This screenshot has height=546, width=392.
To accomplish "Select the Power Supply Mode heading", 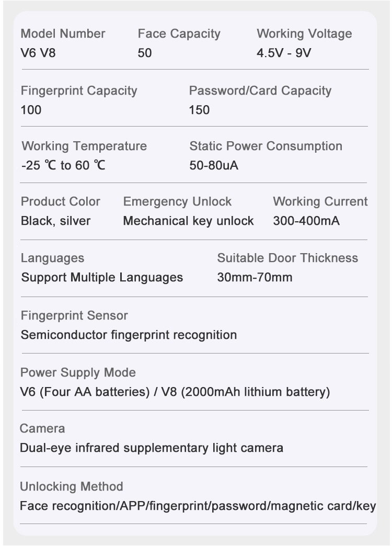I will pos(78,373).
